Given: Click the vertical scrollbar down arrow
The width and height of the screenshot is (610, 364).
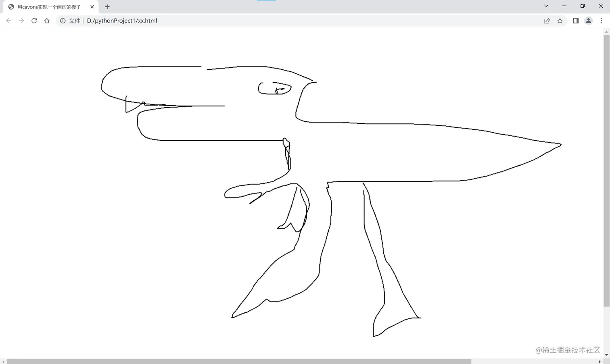Looking at the screenshot, I should point(607,354).
